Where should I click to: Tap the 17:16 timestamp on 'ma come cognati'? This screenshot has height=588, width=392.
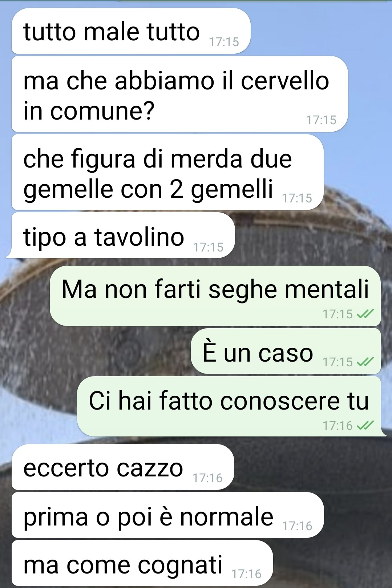(x=247, y=574)
